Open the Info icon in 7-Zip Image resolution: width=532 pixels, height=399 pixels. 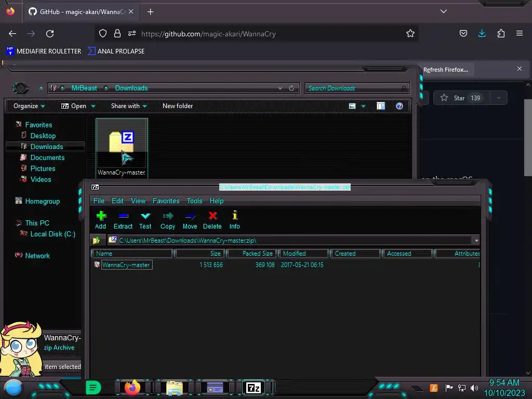[234, 220]
